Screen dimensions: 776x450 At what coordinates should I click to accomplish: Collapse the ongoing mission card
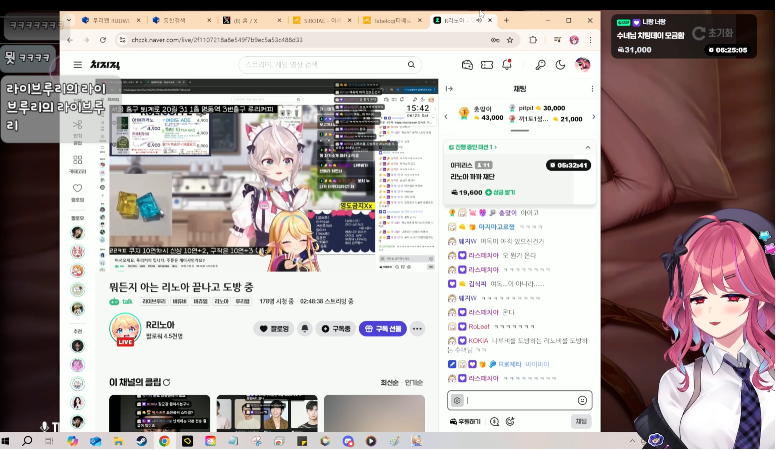tap(588, 147)
